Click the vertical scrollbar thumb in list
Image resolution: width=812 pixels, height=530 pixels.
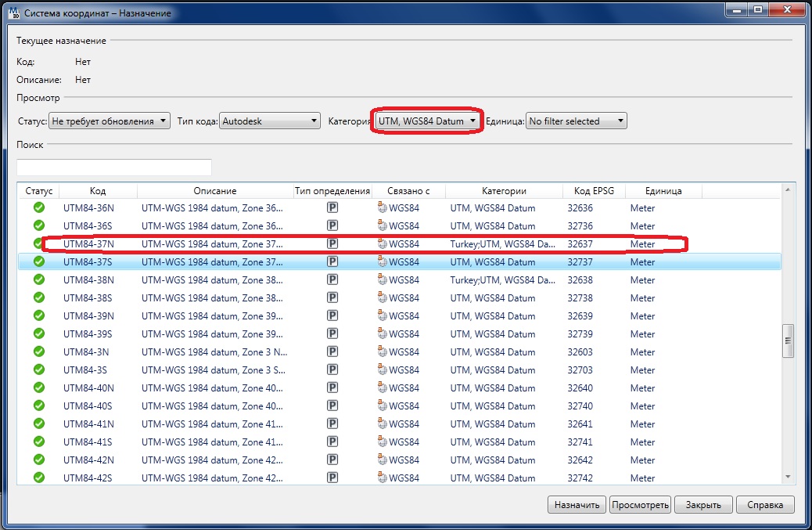tap(788, 339)
